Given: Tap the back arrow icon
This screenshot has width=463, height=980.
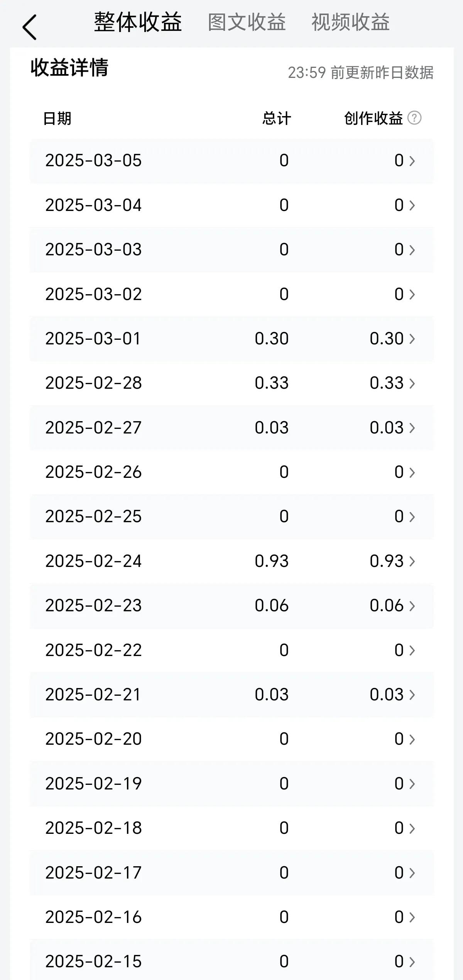Looking at the screenshot, I should click(x=29, y=27).
